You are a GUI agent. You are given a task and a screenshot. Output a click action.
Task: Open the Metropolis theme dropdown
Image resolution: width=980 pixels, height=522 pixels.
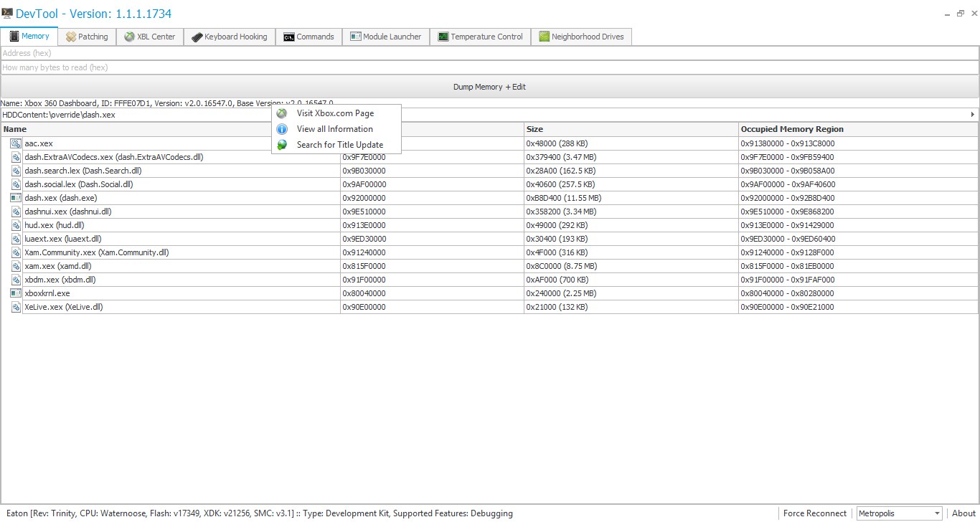point(900,513)
